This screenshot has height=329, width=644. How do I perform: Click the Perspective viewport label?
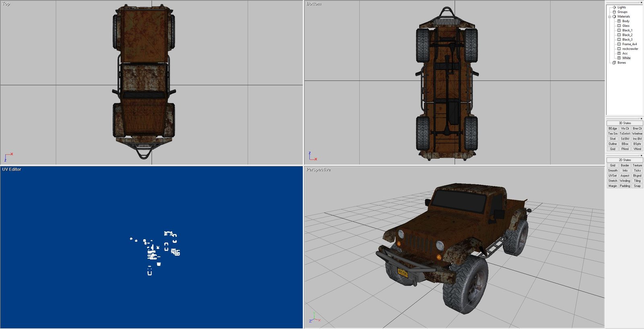click(x=318, y=170)
